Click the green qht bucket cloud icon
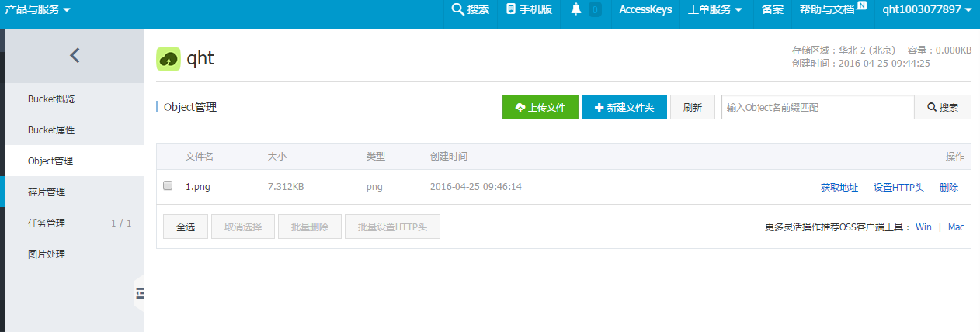980x332 pixels. [x=169, y=59]
